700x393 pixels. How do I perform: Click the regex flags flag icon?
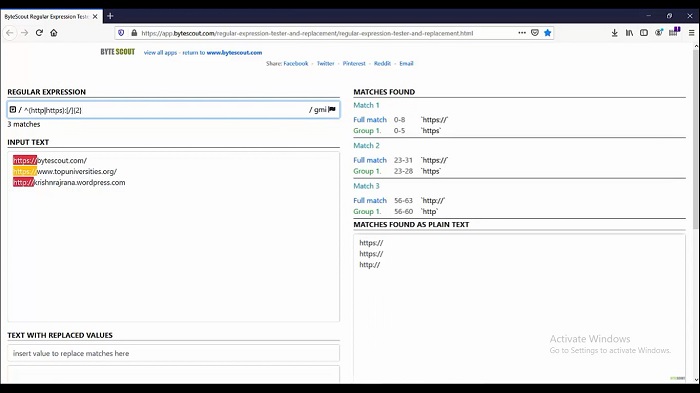332,109
